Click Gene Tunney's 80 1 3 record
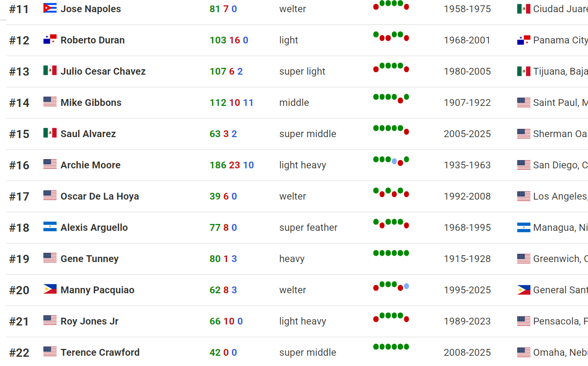This screenshot has width=588, height=366. click(x=223, y=259)
